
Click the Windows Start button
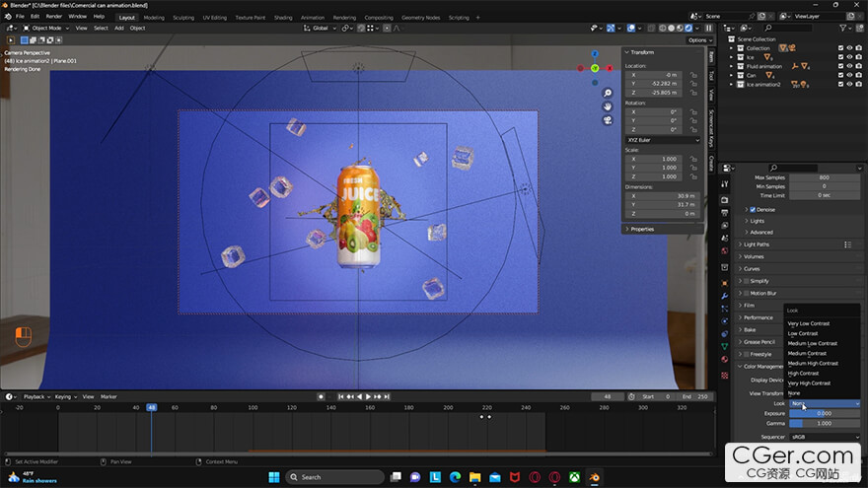(x=274, y=477)
